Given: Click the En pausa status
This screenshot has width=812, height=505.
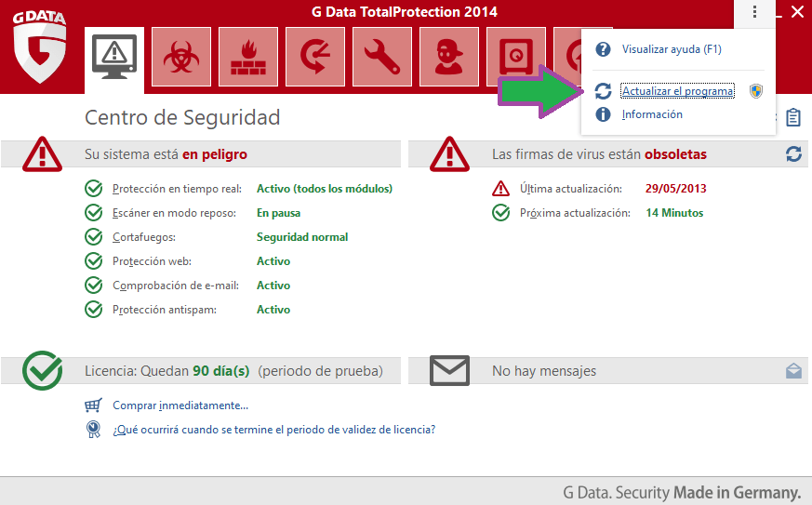Looking at the screenshot, I should pyautogui.click(x=279, y=213).
